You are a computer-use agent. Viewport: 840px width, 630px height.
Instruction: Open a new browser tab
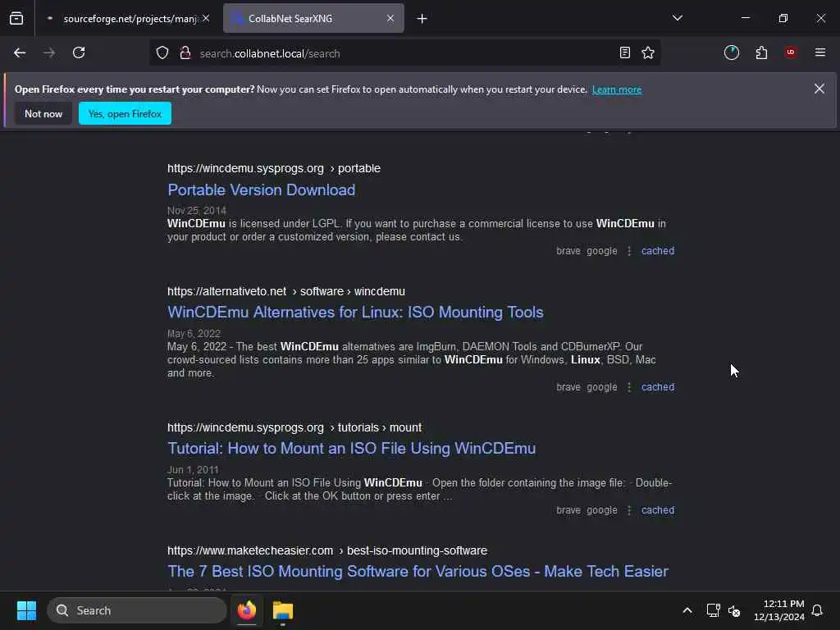pos(422,19)
